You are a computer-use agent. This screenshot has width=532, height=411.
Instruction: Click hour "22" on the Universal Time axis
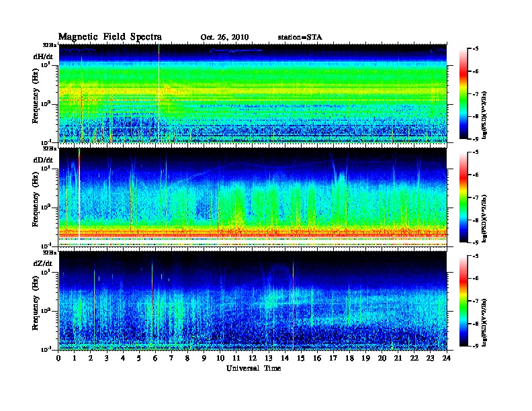[x=414, y=358]
